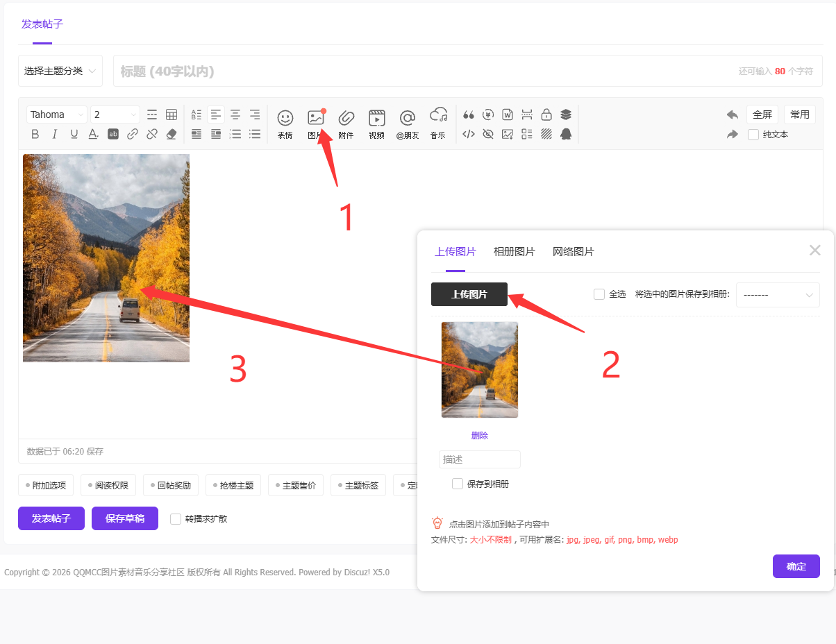836x644 pixels.
Task: Expand the 抢楼主题 section
Action: point(233,485)
